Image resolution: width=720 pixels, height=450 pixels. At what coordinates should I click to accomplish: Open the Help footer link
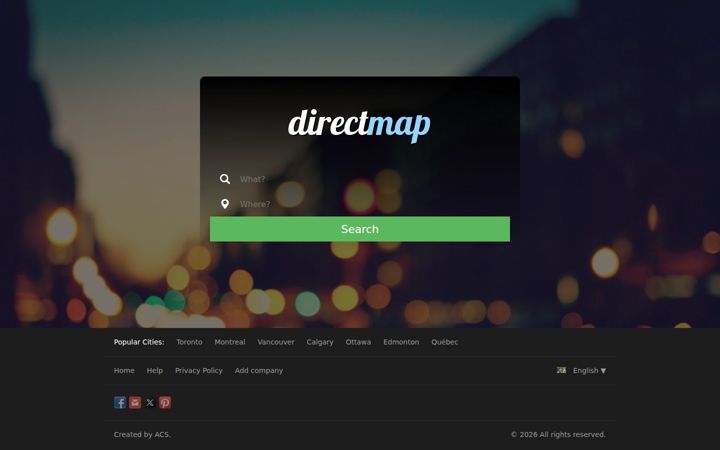(x=155, y=371)
